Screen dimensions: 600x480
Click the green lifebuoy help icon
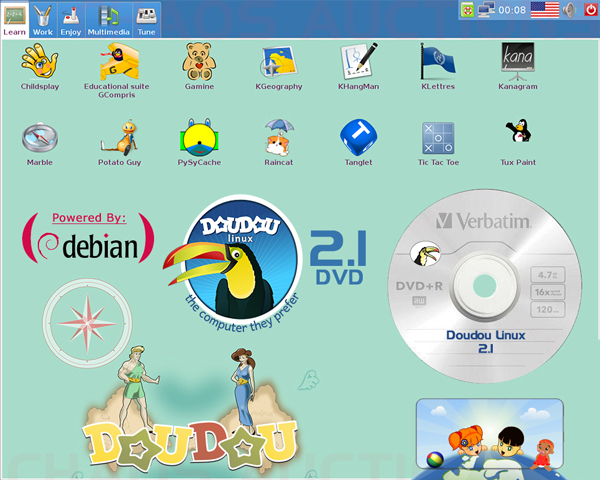click(467, 10)
